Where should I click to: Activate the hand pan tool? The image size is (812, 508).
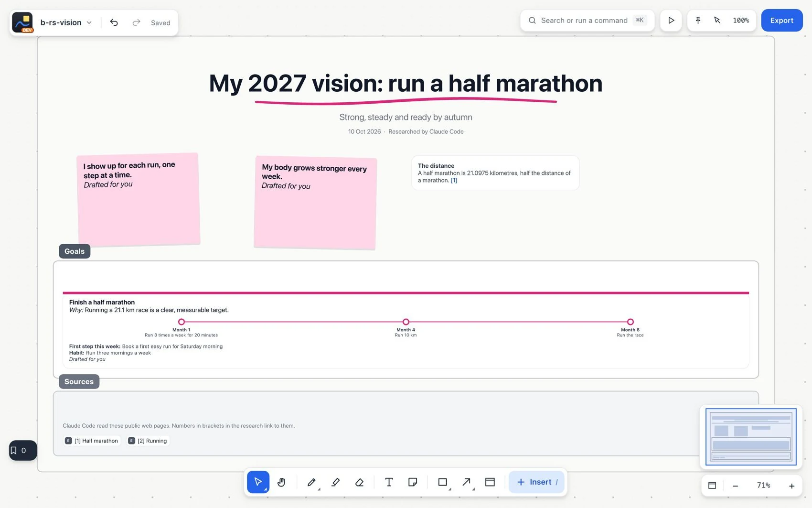click(x=281, y=482)
